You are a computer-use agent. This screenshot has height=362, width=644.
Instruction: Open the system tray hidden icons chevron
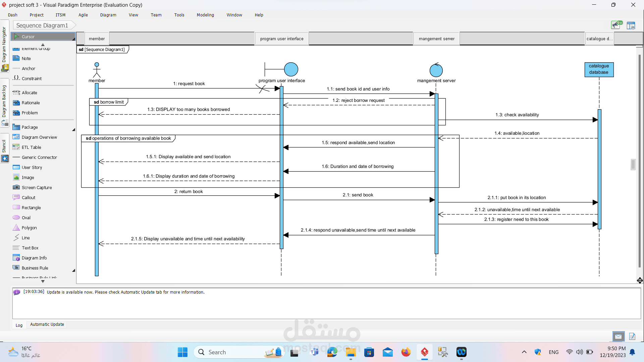[524, 352]
